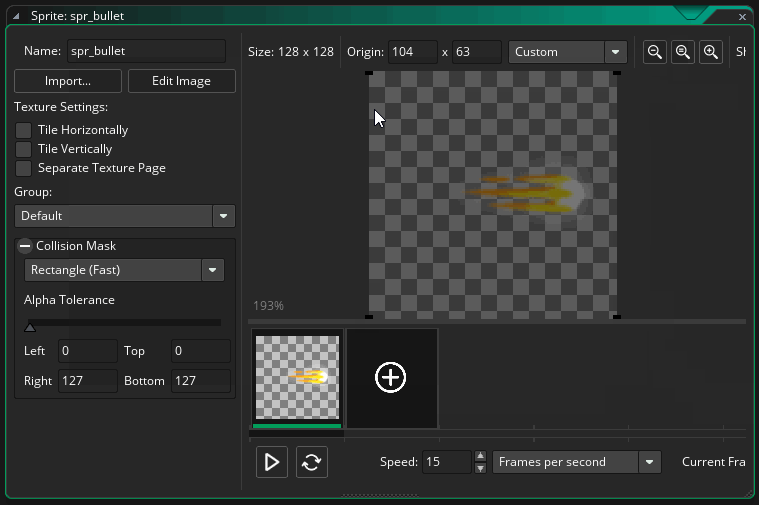Viewport: 759px width, 505px height.
Task: Click the Speed value field showing 15
Action: pyautogui.click(x=446, y=462)
